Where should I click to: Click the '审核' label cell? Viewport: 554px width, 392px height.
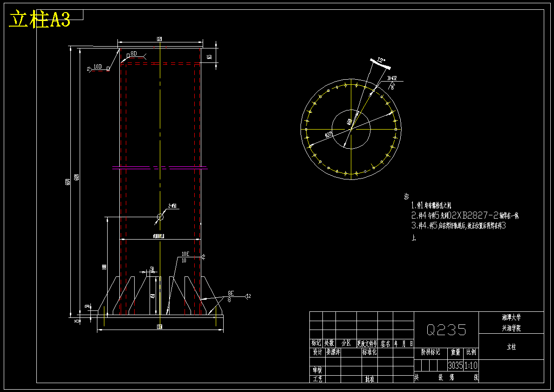[317, 370]
